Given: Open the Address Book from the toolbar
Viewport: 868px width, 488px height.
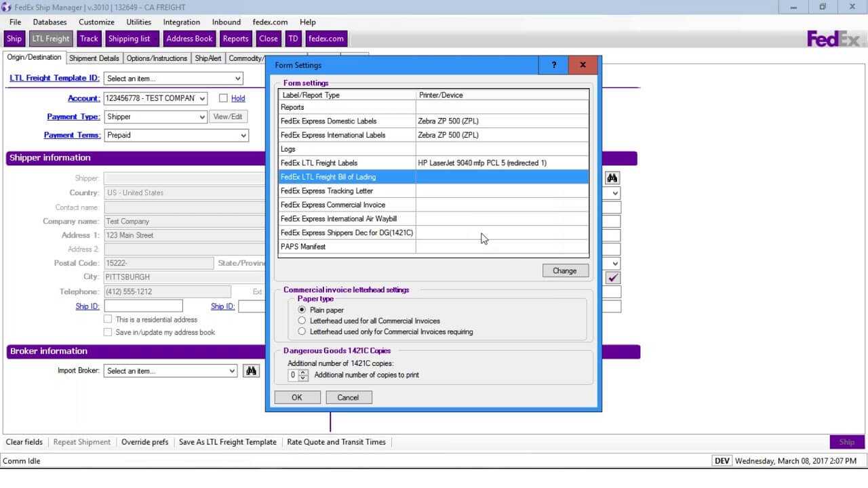Looking at the screenshot, I should (189, 39).
